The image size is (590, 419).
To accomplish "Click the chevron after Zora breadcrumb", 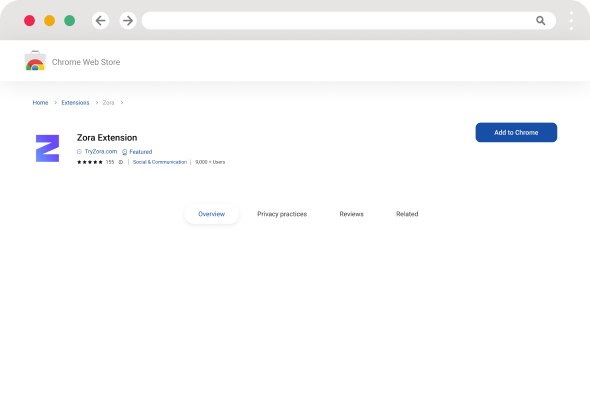I will [x=122, y=103].
